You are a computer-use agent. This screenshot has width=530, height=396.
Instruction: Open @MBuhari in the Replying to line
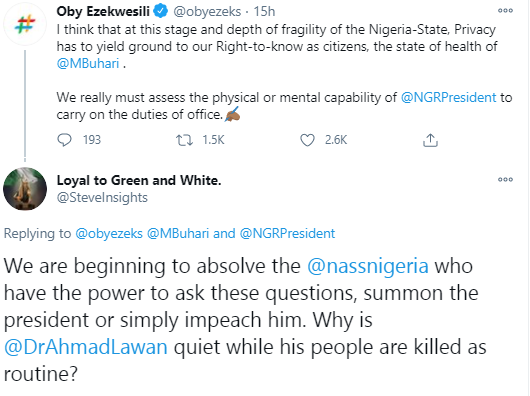[x=178, y=233]
